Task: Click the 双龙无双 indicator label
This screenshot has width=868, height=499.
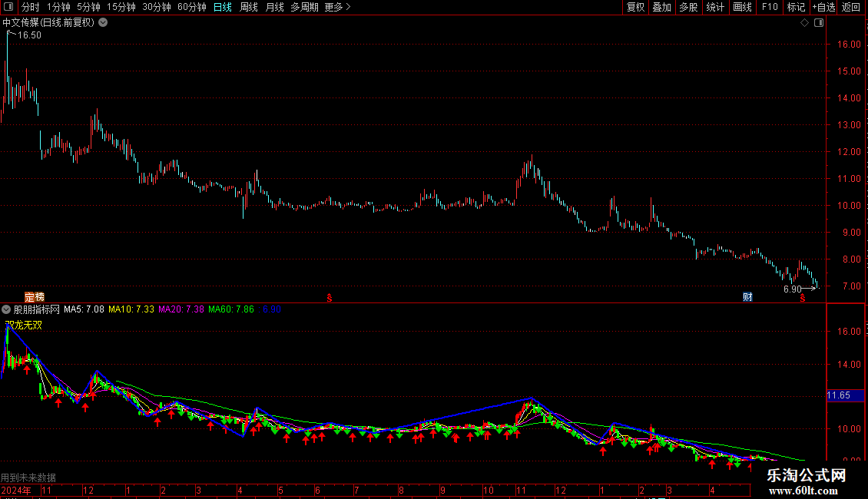Action: 23,326
